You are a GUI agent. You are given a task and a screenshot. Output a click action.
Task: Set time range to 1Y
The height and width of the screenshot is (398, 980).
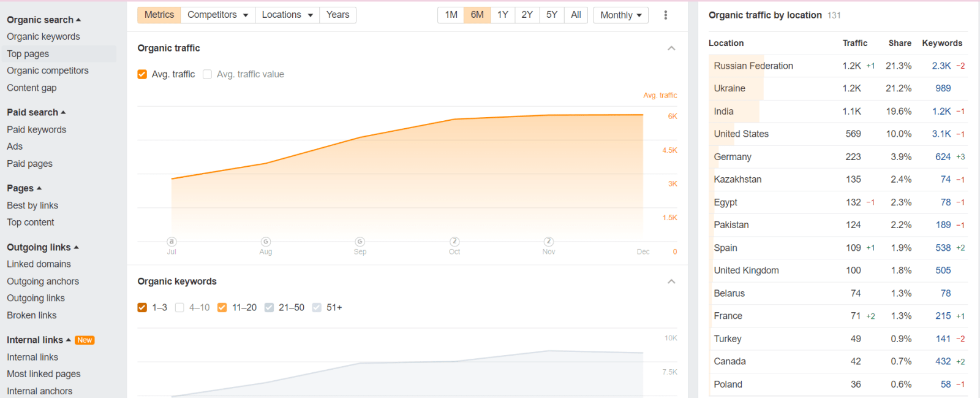[x=503, y=15]
